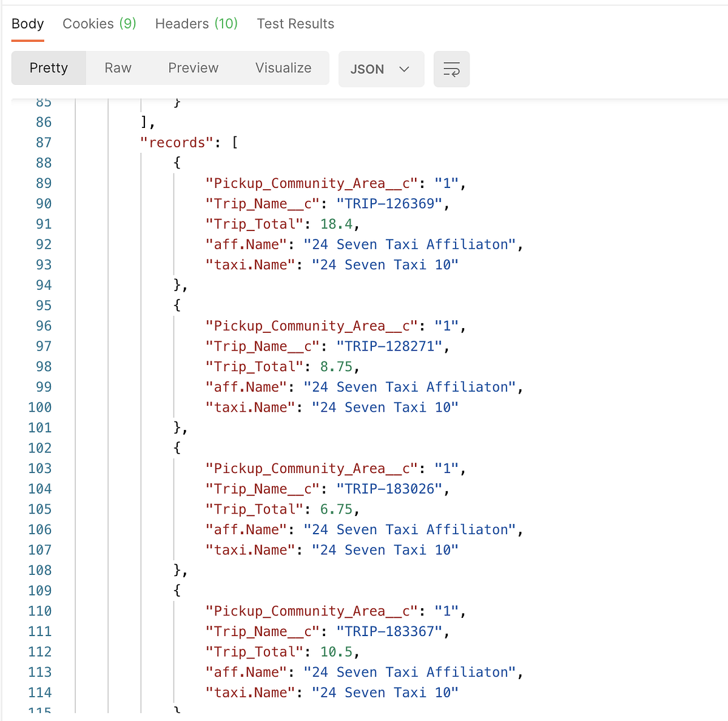
Task: Open the Headers tab
Action: pyautogui.click(x=195, y=24)
